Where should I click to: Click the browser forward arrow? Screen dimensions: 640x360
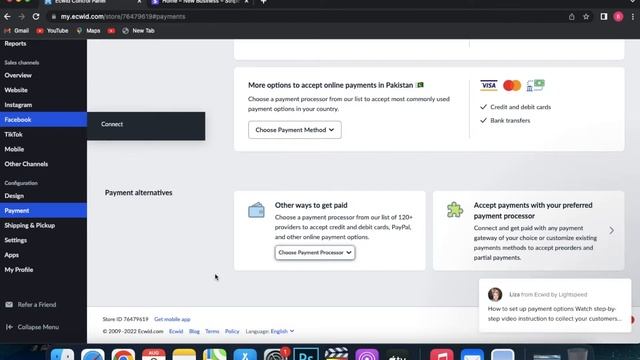[22, 17]
